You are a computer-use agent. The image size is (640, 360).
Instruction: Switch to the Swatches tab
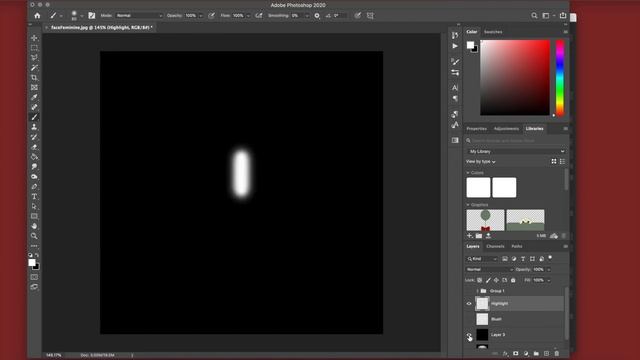click(493, 32)
